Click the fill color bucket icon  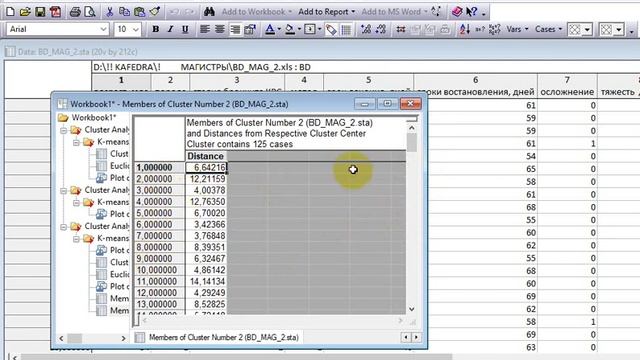click(290, 29)
